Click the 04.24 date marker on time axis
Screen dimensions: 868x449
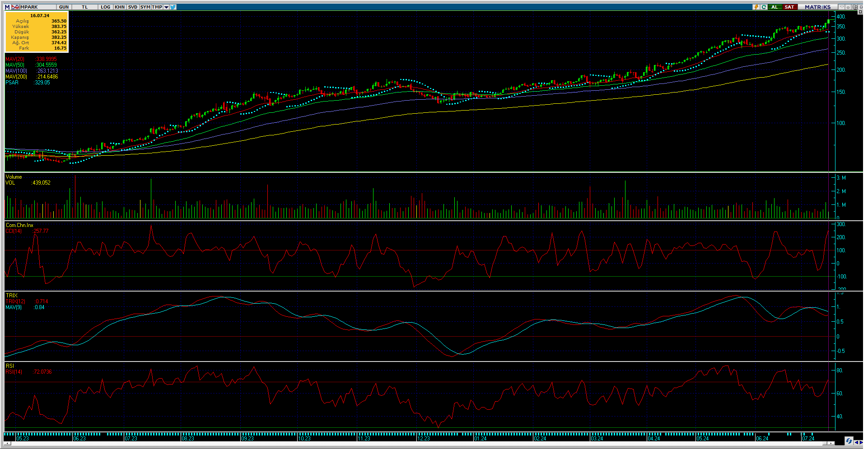(x=654, y=439)
